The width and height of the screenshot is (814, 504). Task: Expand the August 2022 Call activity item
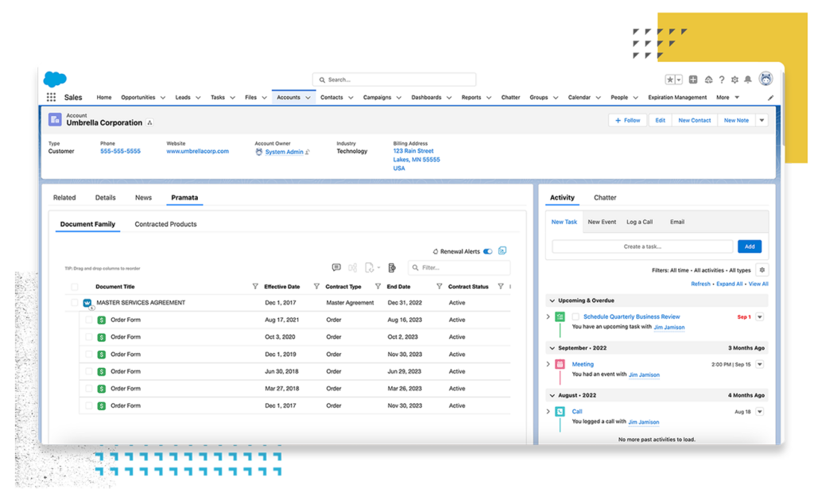pos(546,412)
